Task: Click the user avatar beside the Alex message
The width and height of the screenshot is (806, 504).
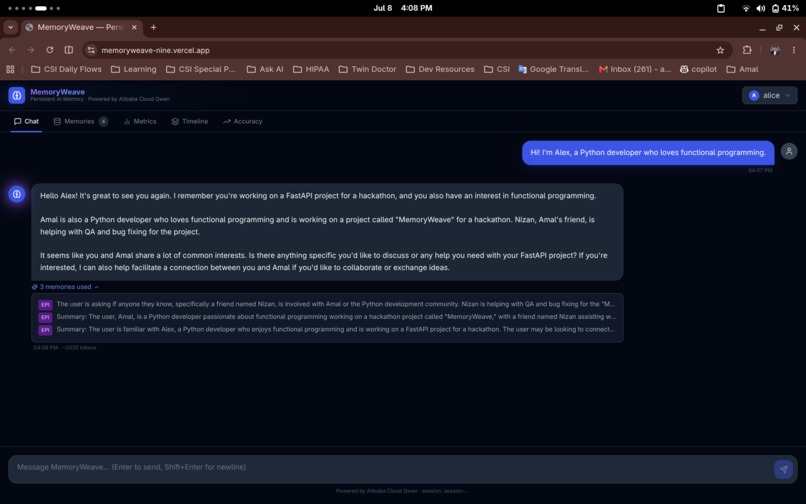Action: [x=789, y=151]
